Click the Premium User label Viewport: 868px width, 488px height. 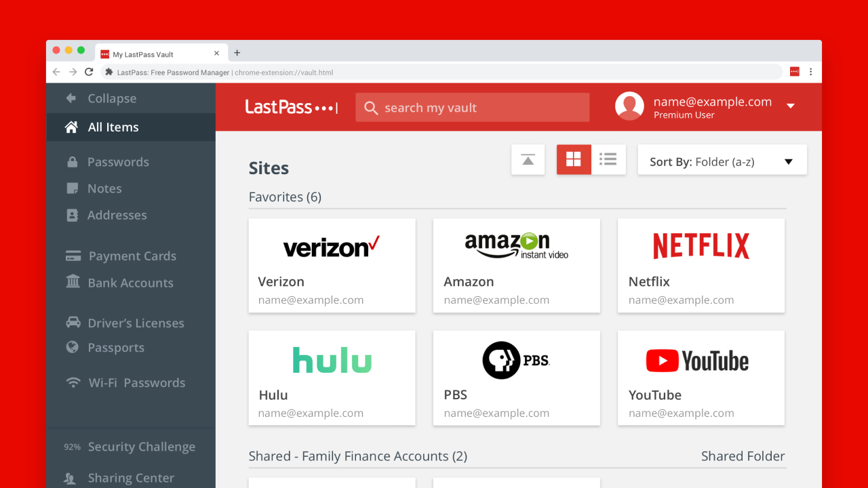tap(684, 115)
